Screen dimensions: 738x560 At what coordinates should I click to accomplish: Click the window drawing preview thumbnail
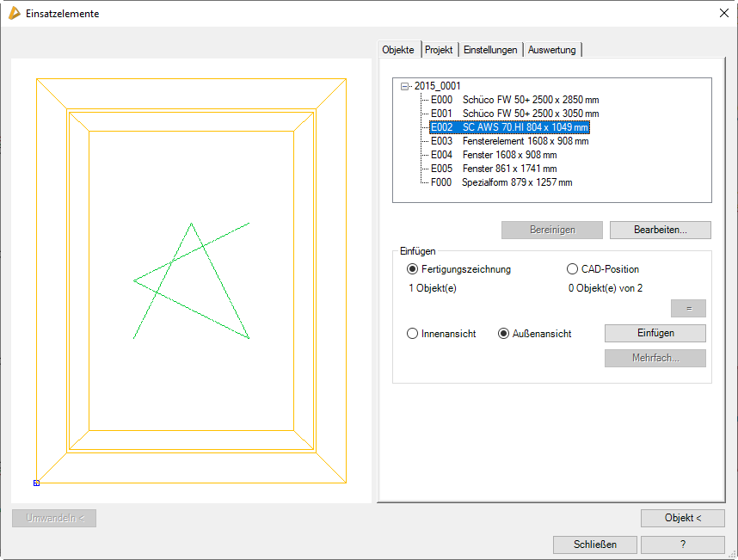pyautogui.click(x=191, y=280)
